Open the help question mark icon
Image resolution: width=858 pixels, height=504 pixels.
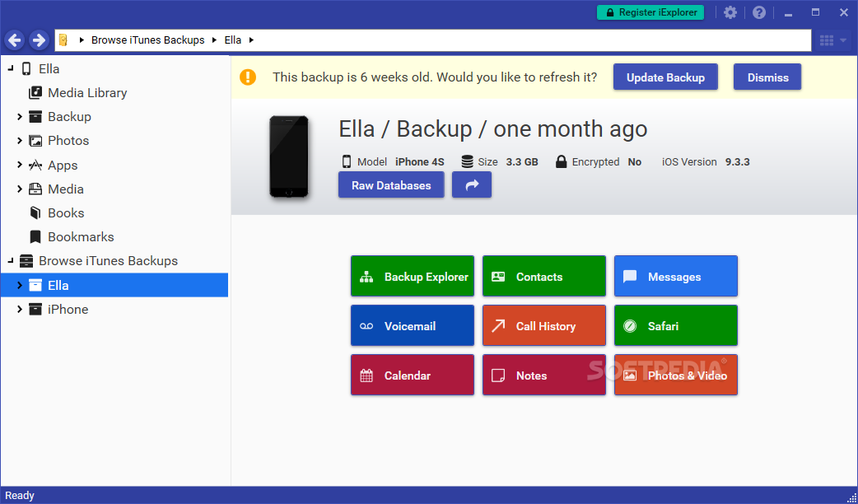[x=759, y=12]
